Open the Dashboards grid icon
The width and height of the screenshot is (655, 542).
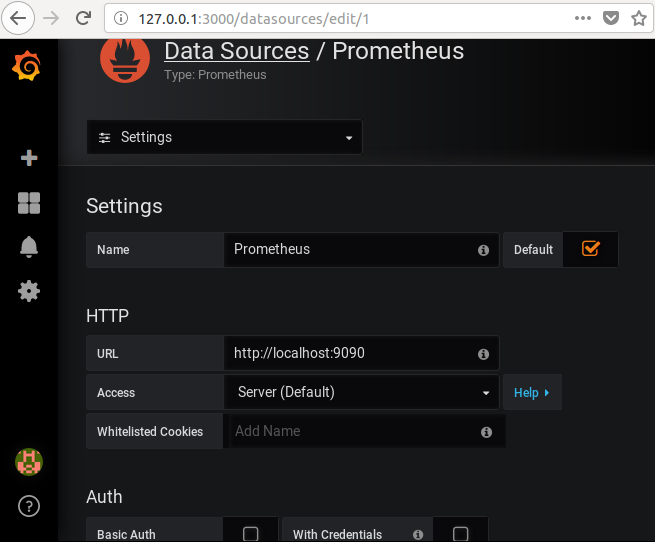[x=29, y=203]
